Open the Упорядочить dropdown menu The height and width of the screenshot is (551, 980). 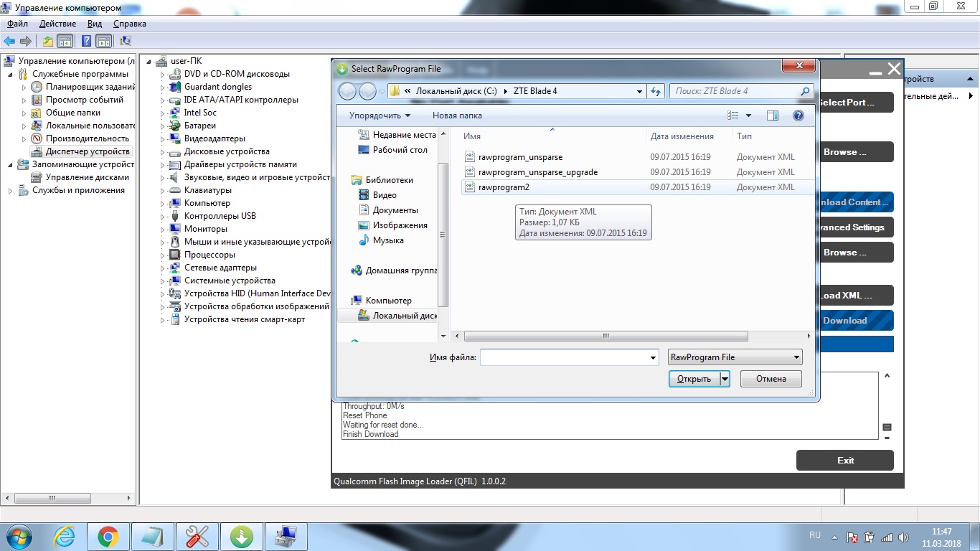click(380, 116)
